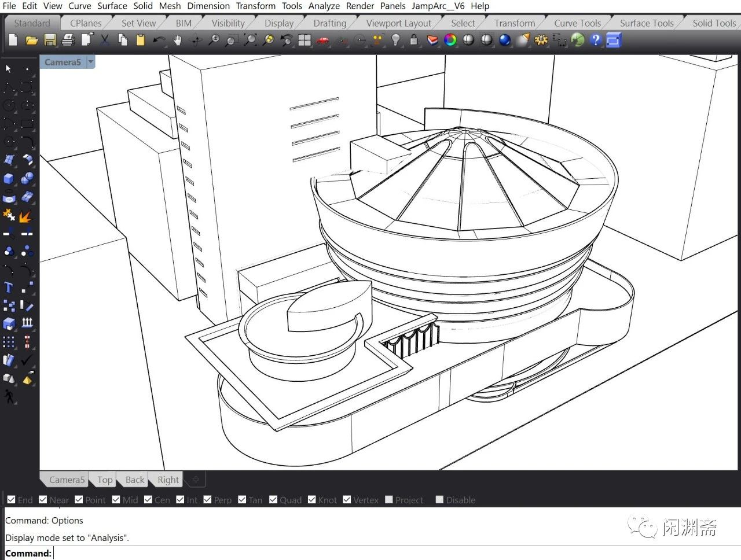Click the Zoom Extents icon
Viewport: 741px width, 560px height.
click(x=250, y=40)
